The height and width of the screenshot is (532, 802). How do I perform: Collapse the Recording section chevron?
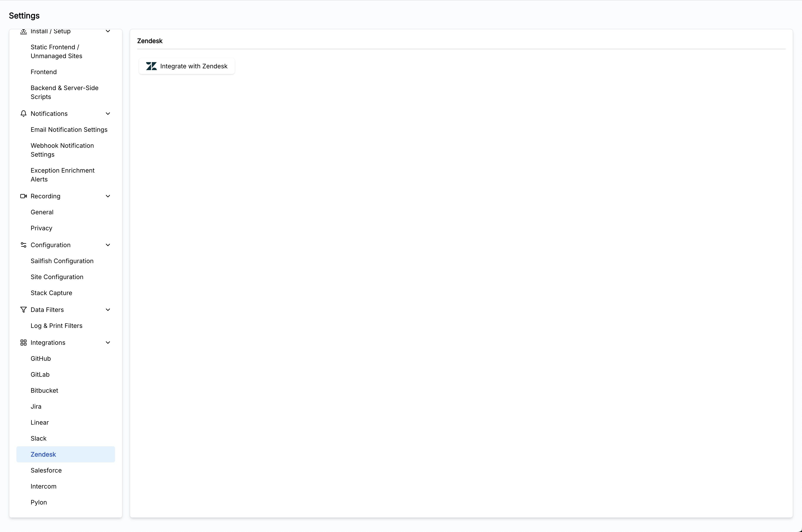click(x=108, y=196)
